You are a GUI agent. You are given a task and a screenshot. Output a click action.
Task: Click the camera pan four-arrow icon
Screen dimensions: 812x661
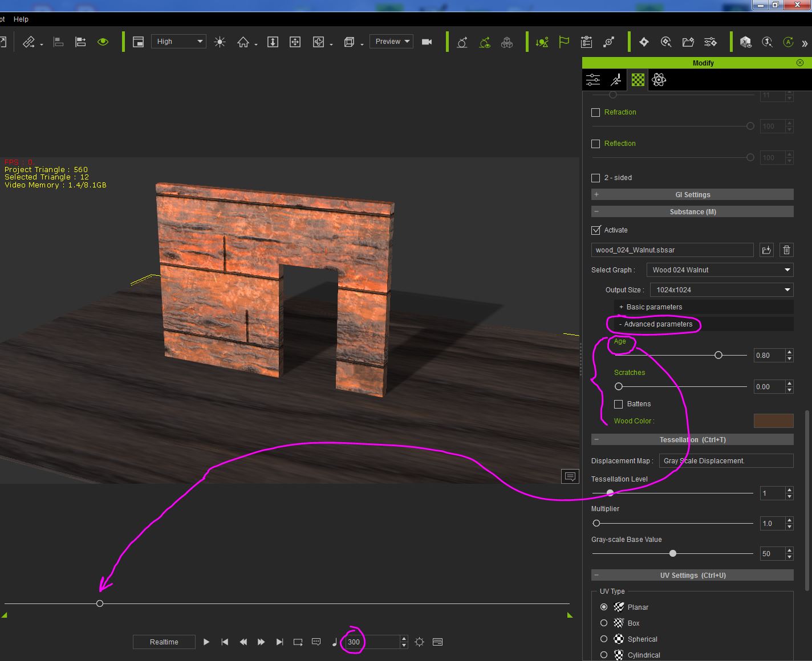point(295,42)
